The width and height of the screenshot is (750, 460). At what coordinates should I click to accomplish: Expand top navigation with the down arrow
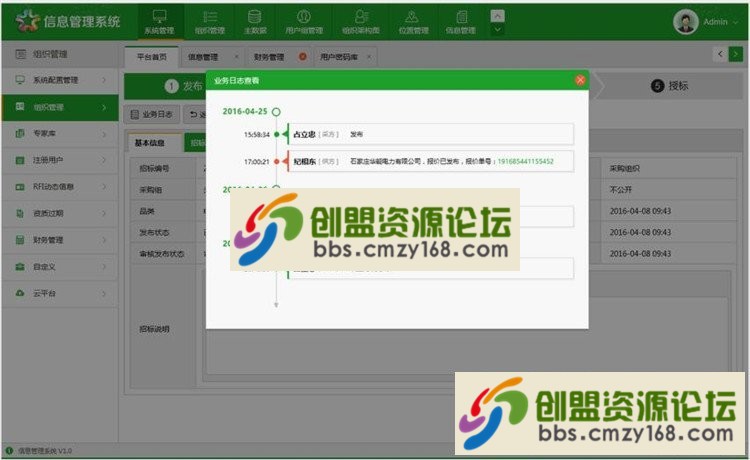coord(497,30)
